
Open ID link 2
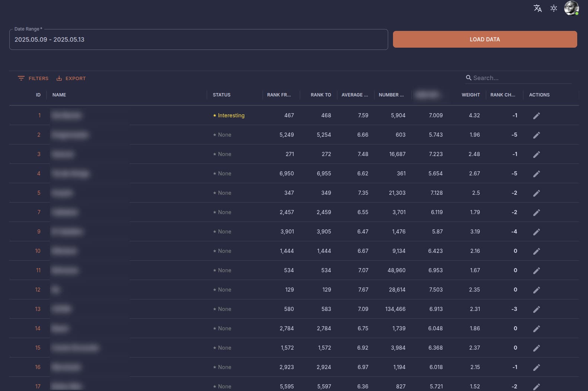[39, 135]
